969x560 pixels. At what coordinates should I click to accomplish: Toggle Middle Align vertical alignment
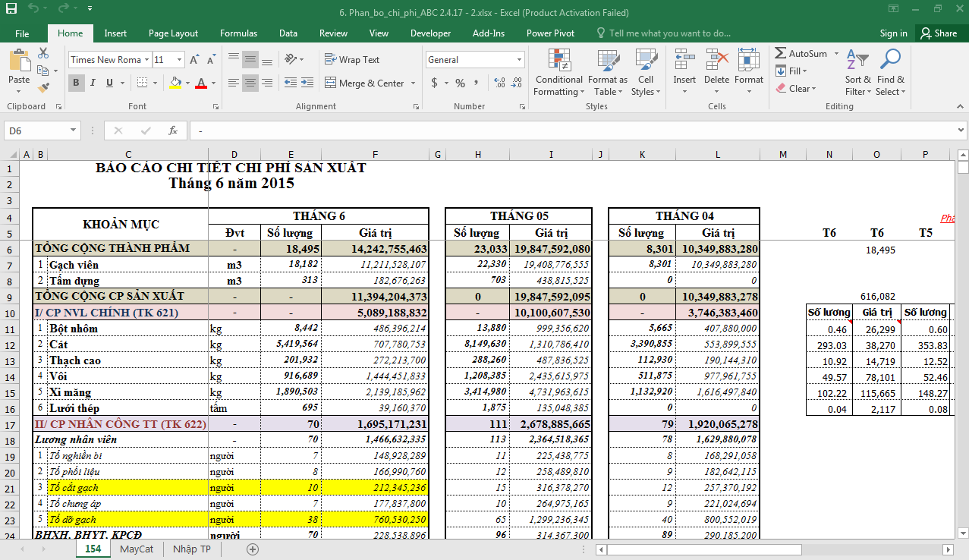250,59
